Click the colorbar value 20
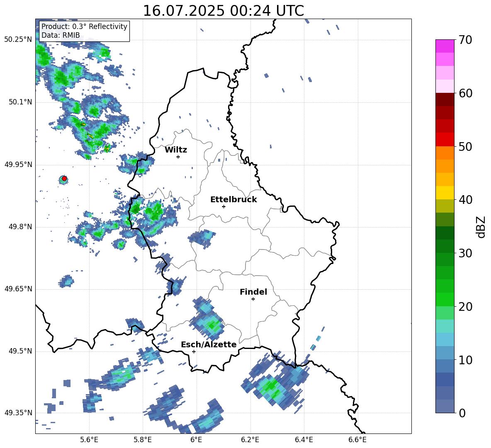Screen dimensions: 491x448 pos(465,307)
